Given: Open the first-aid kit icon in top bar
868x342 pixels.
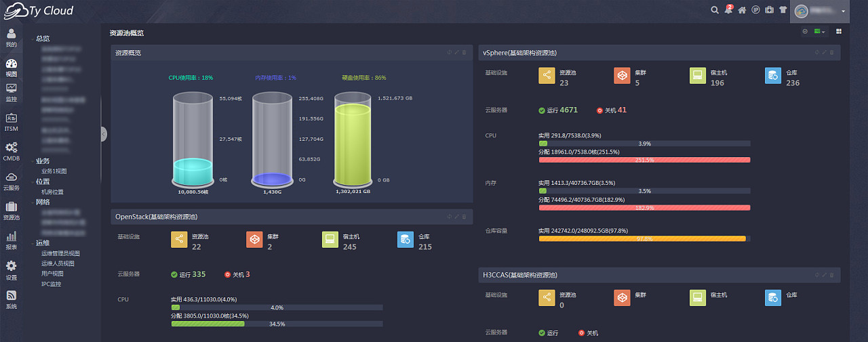Looking at the screenshot, I should [x=769, y=10].
